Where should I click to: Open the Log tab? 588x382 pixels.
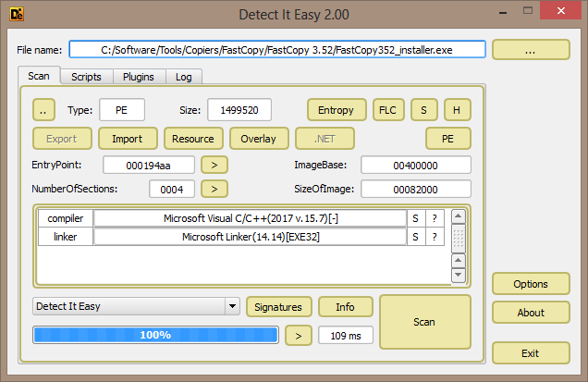click(x=184, y=77)
